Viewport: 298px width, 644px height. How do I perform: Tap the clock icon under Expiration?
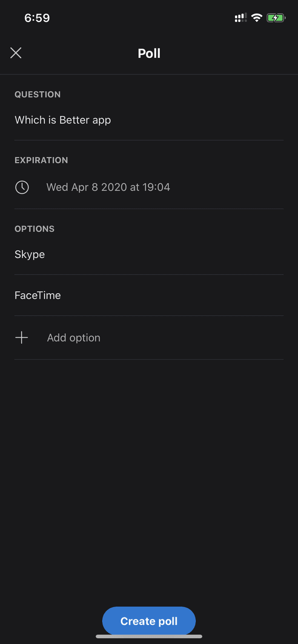(x=22, y=187)
